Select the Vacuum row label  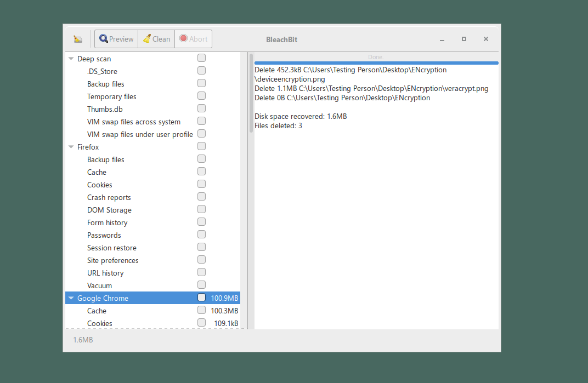[x=99, y=286]
